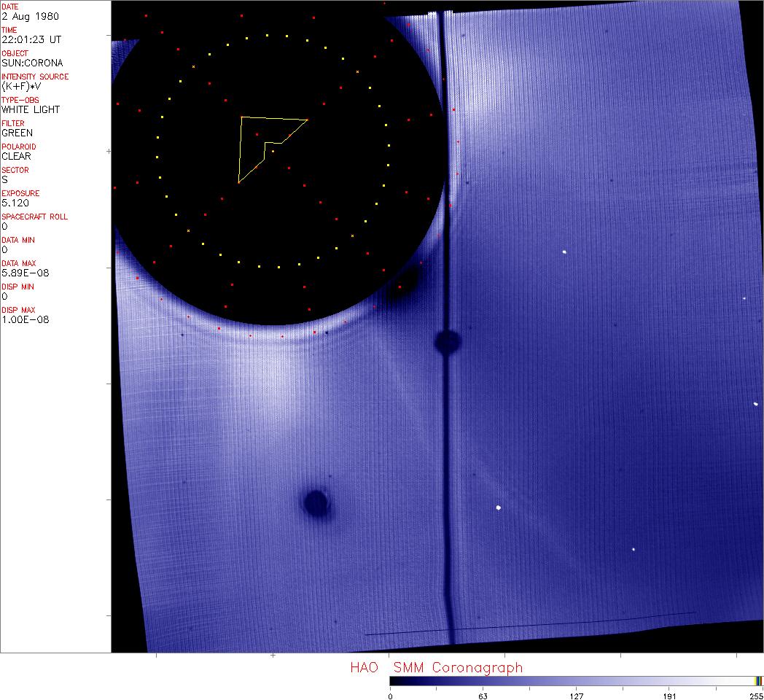Click the "127" tick label under the color bar

point(576,696)
